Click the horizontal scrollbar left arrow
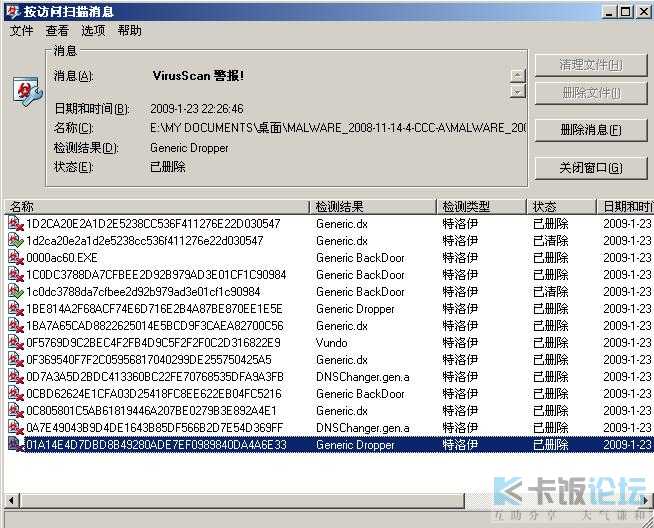Screen dimensions: 654x528 [12, 500]
